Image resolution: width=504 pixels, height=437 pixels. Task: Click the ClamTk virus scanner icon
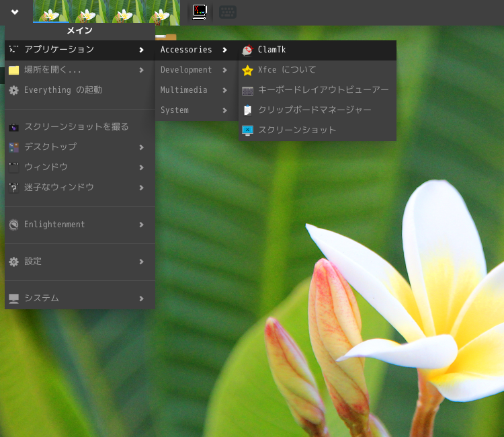(247, 50)
